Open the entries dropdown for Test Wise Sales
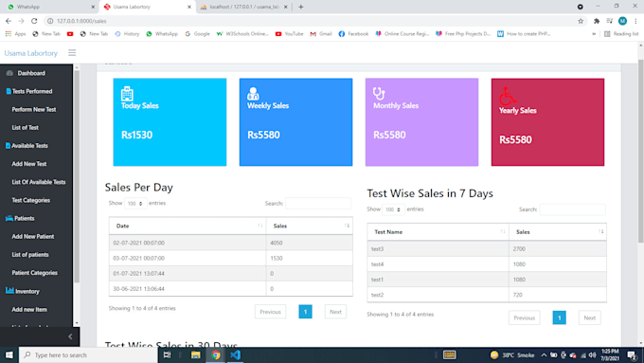 393,209
